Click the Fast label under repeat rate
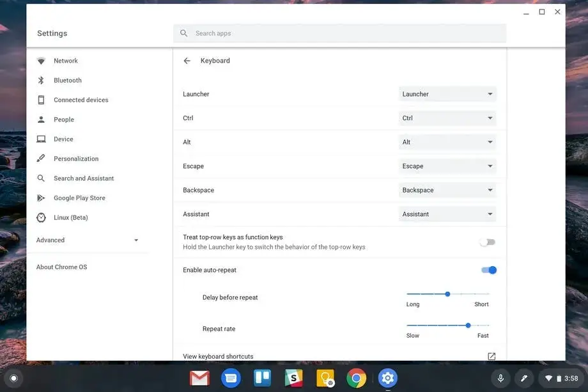 pos(483,335)
